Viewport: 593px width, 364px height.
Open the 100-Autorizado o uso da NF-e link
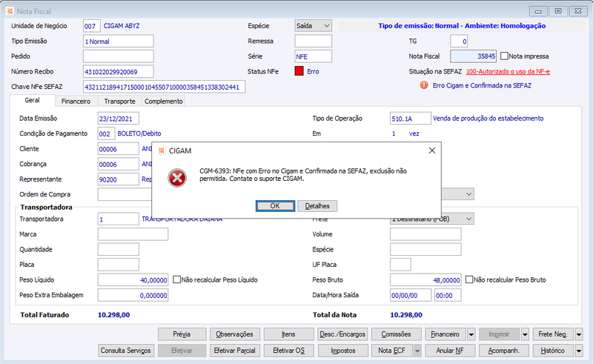[508, 71]
